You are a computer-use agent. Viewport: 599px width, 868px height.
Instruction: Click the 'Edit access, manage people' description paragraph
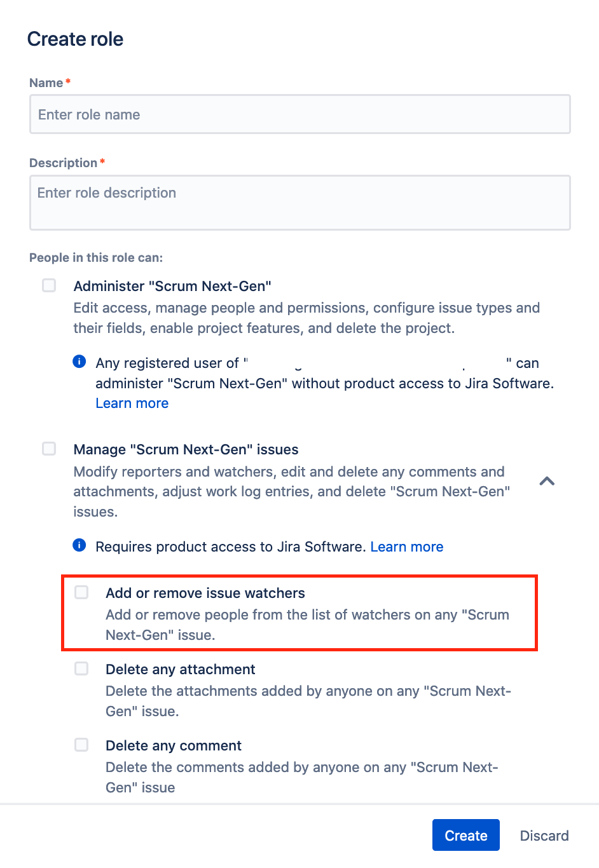306,318
